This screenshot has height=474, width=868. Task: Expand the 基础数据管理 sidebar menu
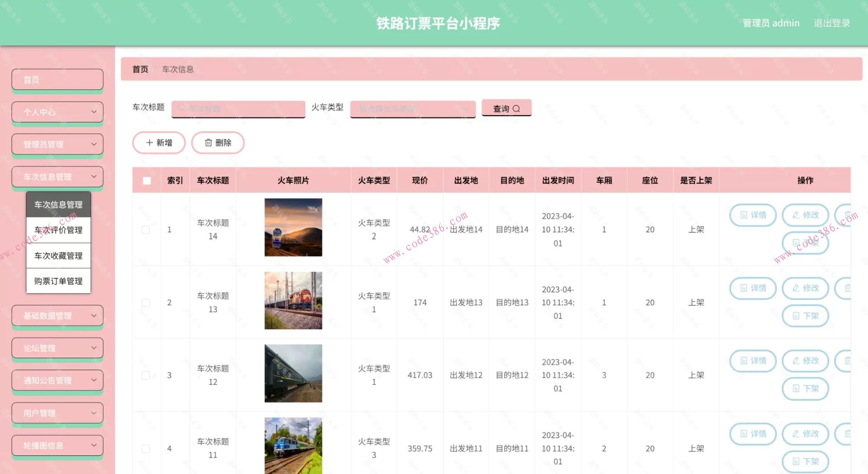57,315
